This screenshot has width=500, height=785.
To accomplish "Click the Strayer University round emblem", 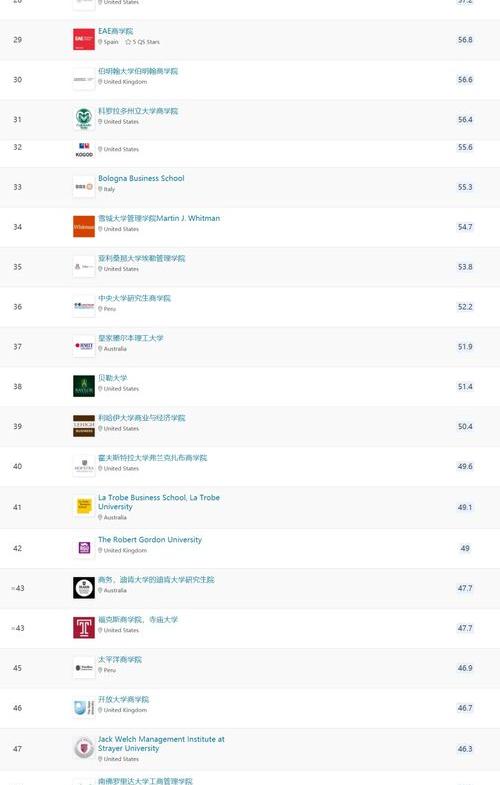I will (x=84, y=748).
